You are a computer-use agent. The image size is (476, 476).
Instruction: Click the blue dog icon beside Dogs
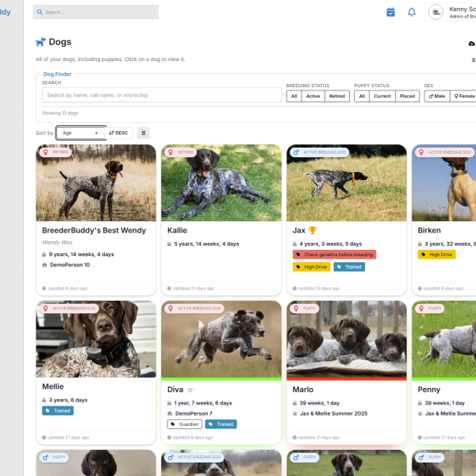40,42
